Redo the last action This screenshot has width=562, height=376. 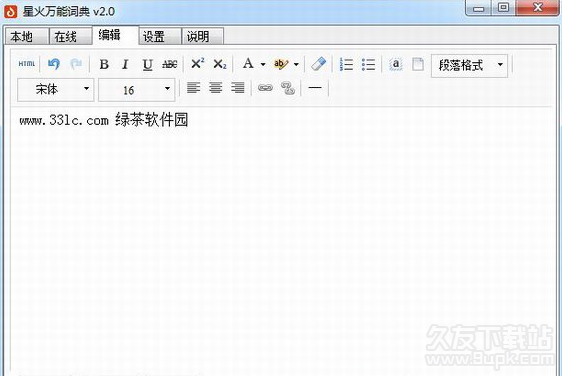76,64
